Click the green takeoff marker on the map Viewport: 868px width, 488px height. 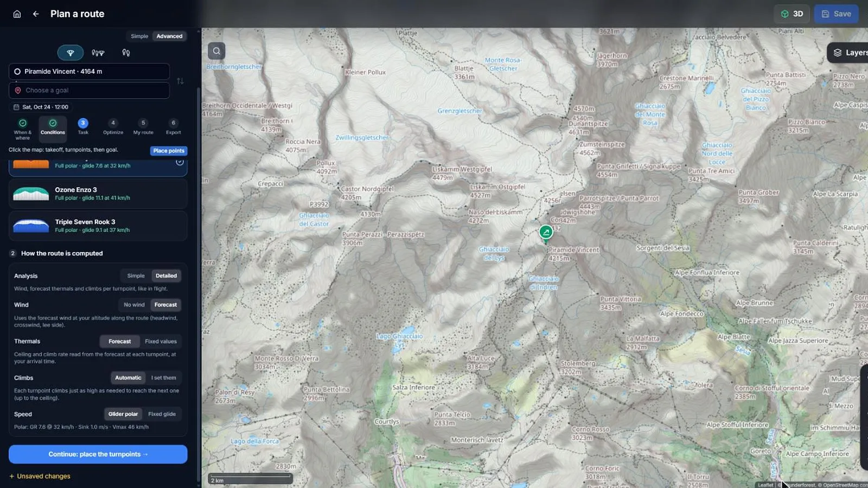(546, 232)
